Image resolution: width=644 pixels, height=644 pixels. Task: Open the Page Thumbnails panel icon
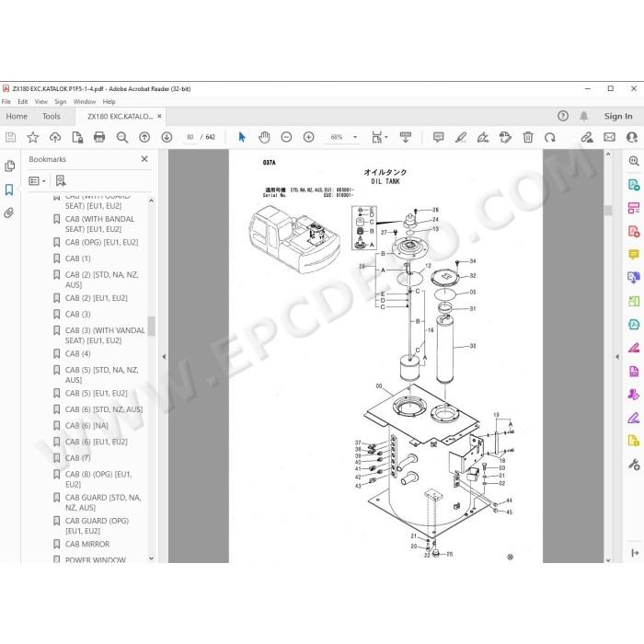pyautogui.click(x=9, y=167)
